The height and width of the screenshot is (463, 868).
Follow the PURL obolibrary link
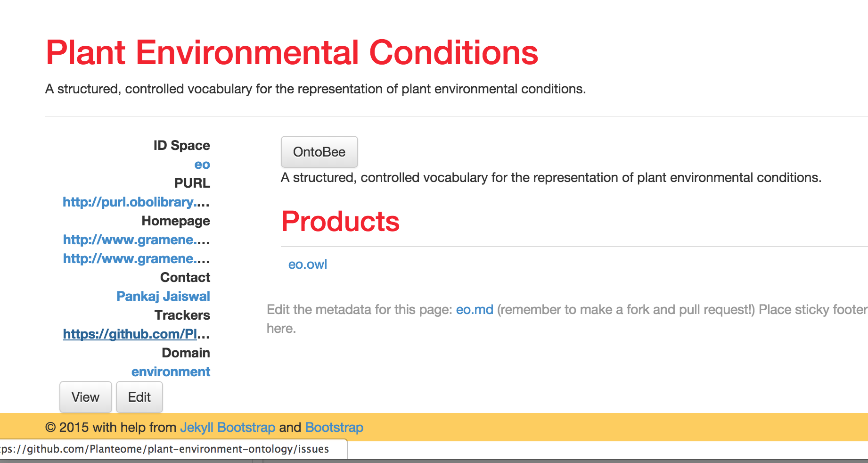coord(136,202)
